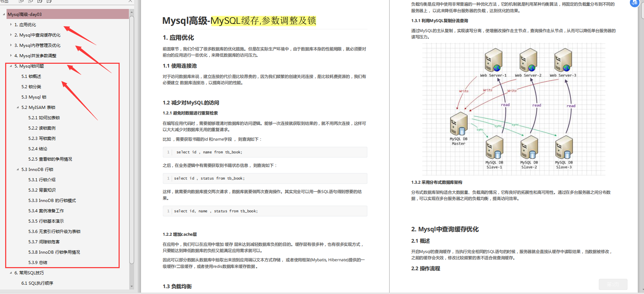Expand the 1. 应用优化 bookmark node
The width and height of the screenshot is (644, 294).
(x=11, y=24)
